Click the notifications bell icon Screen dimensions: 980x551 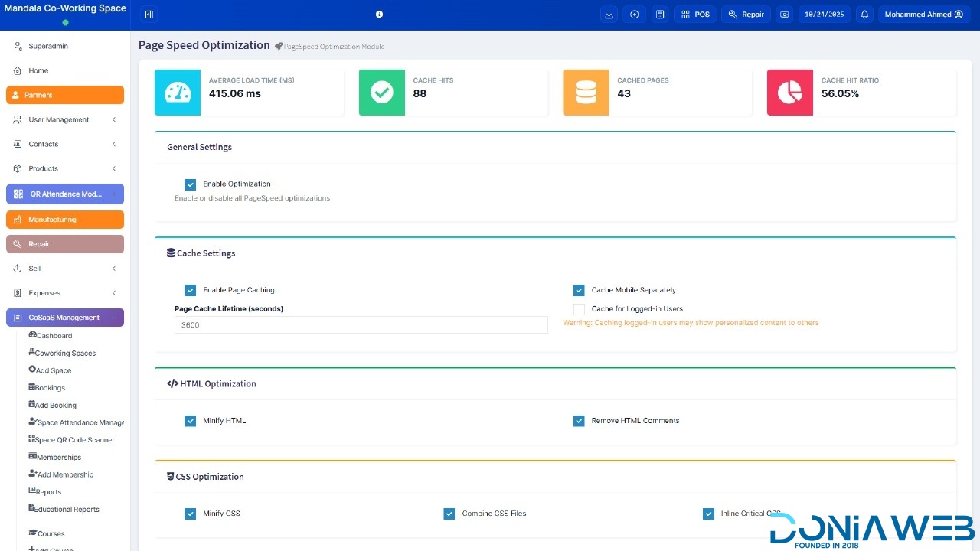coord(864,15)
